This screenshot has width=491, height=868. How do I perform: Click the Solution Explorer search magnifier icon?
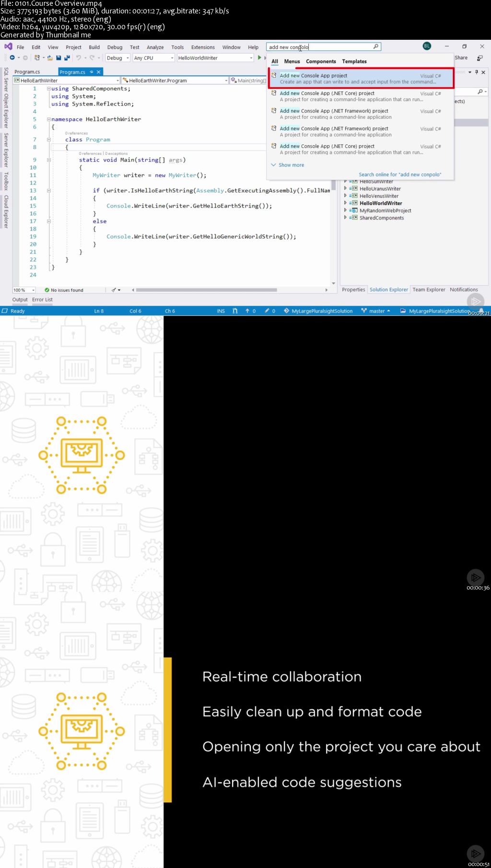(480, 91)
